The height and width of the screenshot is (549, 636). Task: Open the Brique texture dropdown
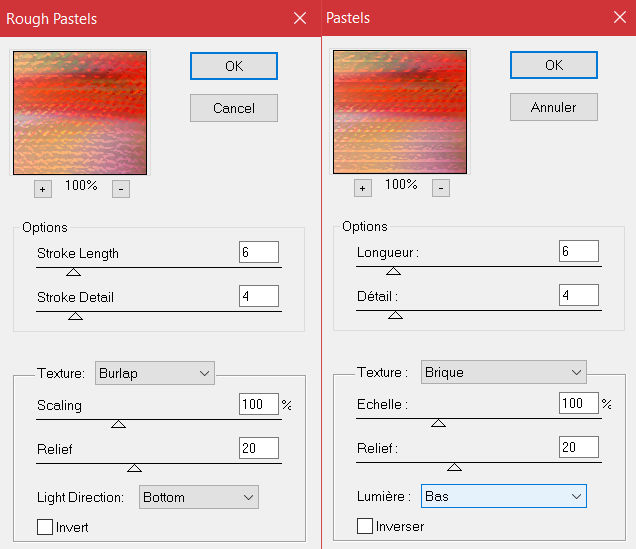(x=503, y=372)
